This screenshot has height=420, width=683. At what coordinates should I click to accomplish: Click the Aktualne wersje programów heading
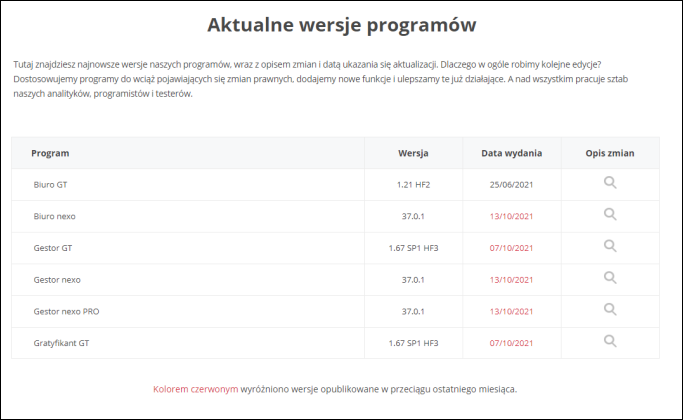(342, 25)
